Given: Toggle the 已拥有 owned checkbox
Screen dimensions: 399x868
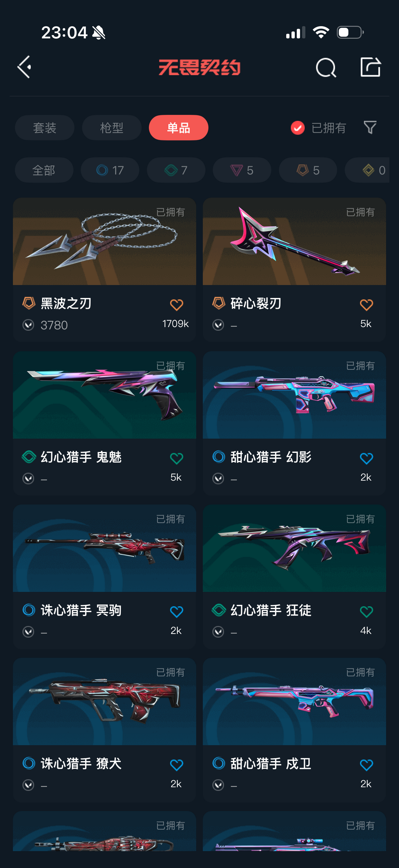Looking at the screenshot, I should 298,128.
